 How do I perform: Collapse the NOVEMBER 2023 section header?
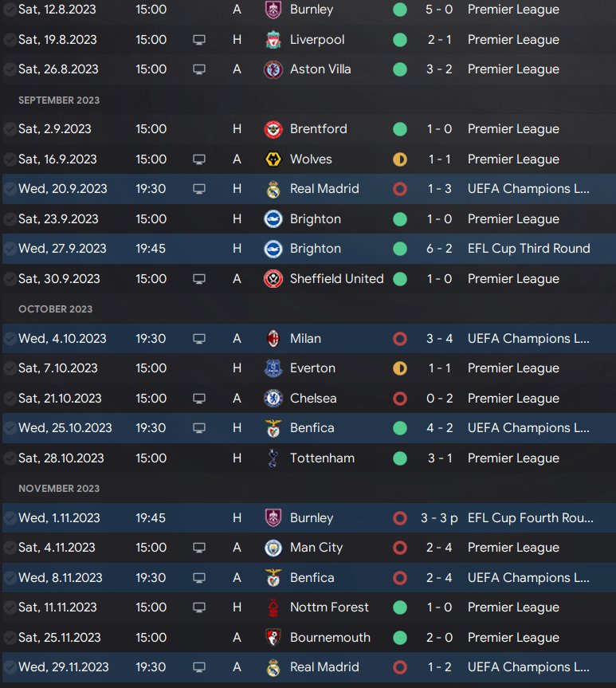coord(58,488)
